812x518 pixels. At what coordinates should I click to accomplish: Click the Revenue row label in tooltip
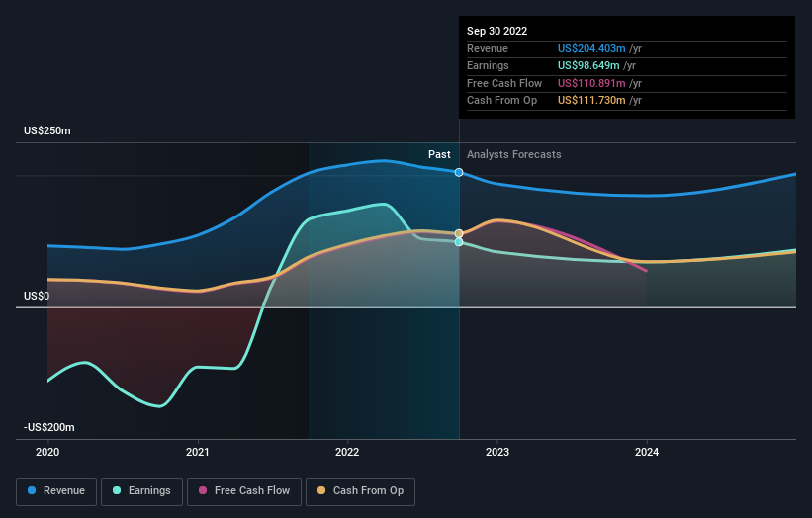(488, 48)
